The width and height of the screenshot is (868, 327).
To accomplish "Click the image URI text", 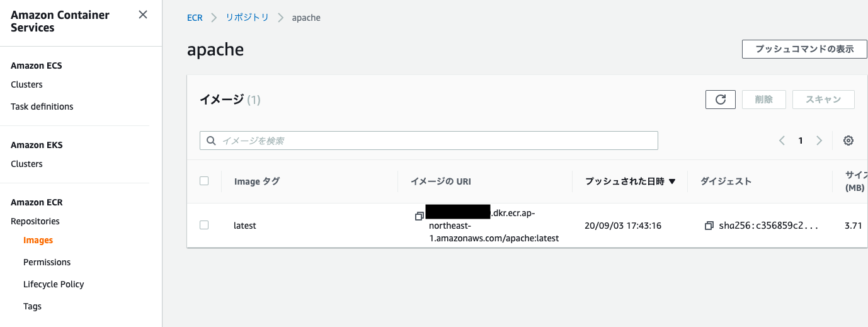I will click(494, 226).
